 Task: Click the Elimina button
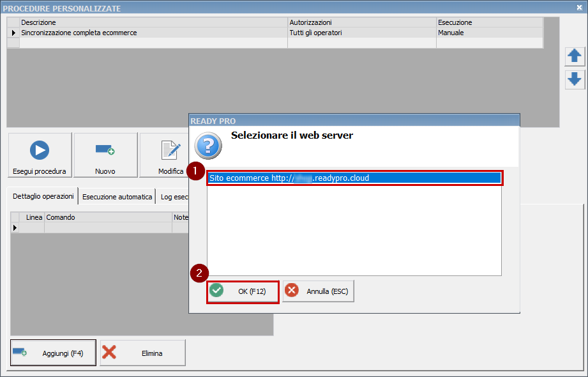[142, 352]
